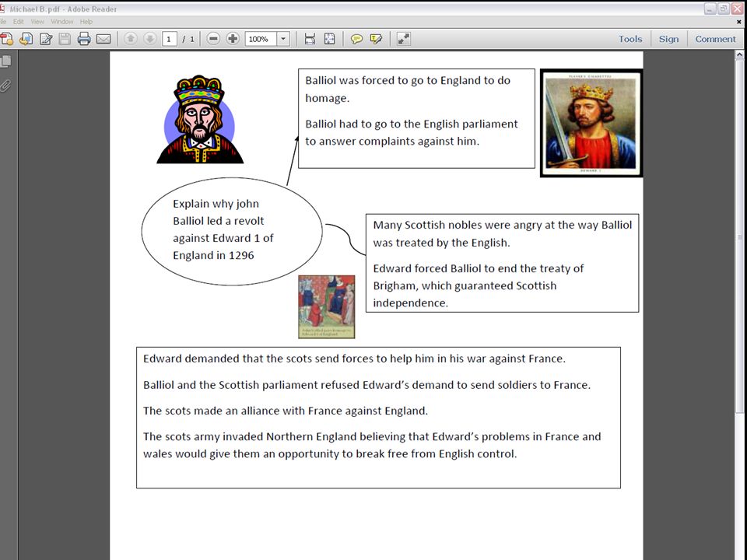Click the Edward I portrait card image
Screen dimensions: 747x560
[x=591, y=123]
